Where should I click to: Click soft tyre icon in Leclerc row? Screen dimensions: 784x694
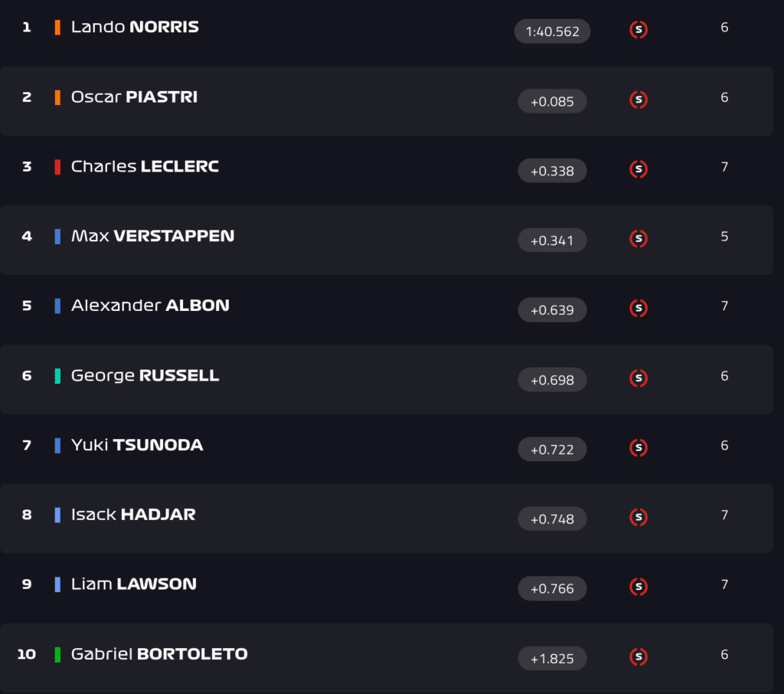click(638, 169)
